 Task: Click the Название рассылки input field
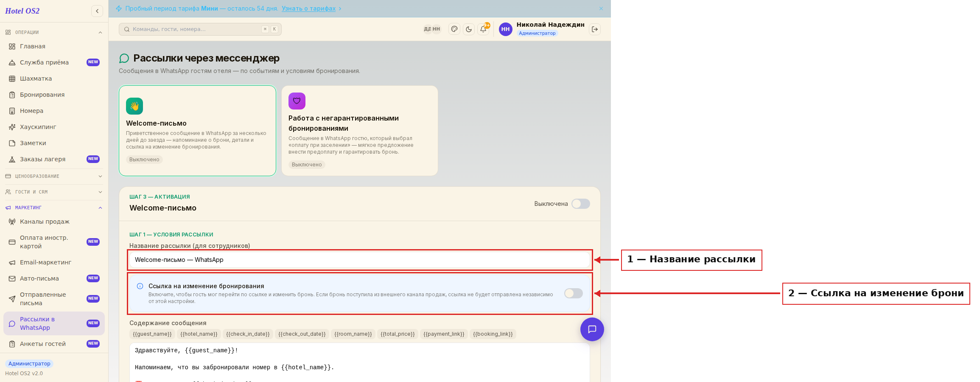(x=360, y=260)
